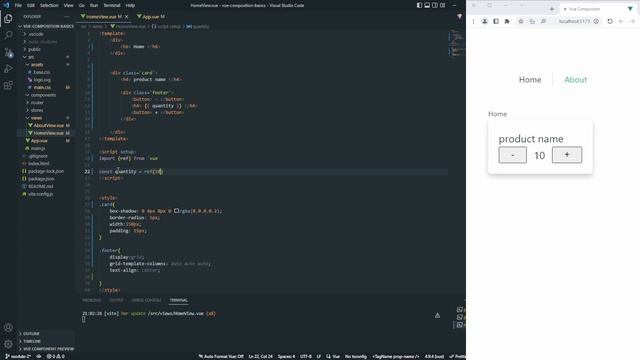Switch to the Problems panel tab
The image size is (640, 360).
tap(91, 300)
